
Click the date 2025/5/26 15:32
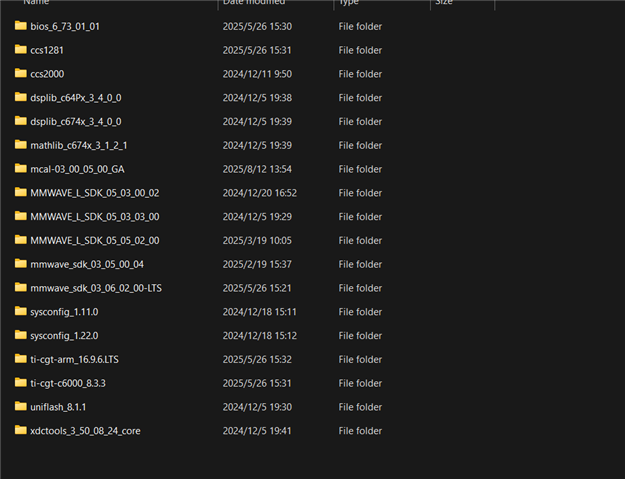point(257,359)
